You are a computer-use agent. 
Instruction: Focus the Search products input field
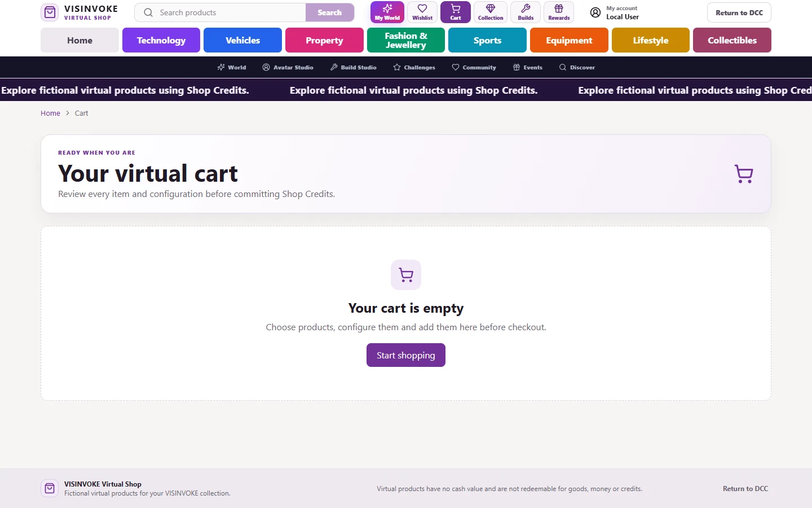(231, 12)
